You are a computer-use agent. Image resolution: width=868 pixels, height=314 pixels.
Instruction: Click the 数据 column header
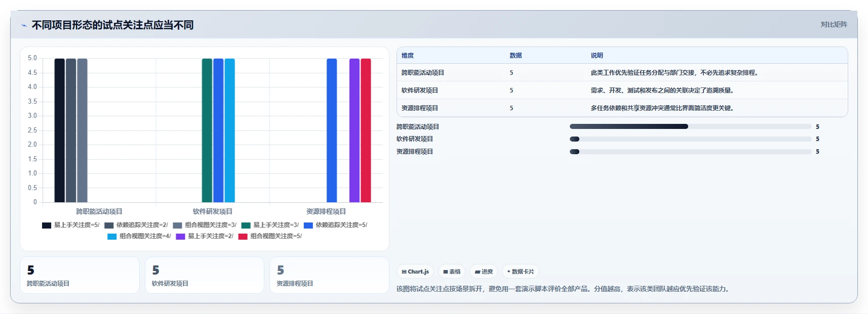516,56
